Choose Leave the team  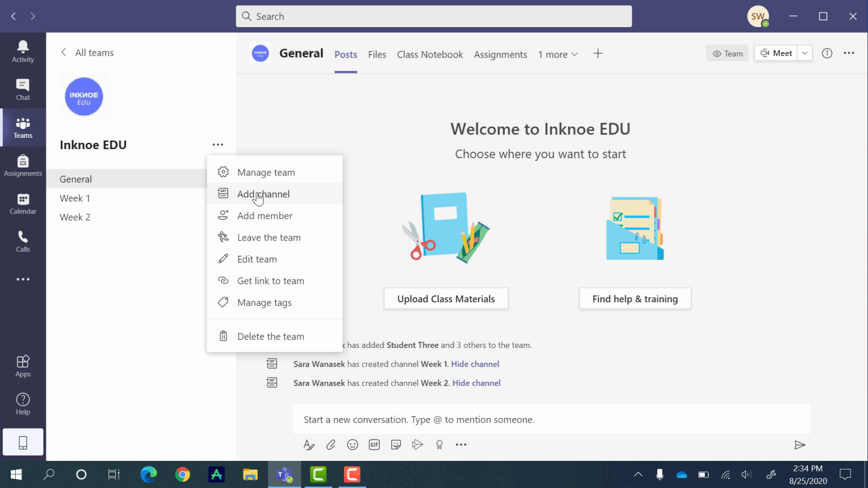275,238
